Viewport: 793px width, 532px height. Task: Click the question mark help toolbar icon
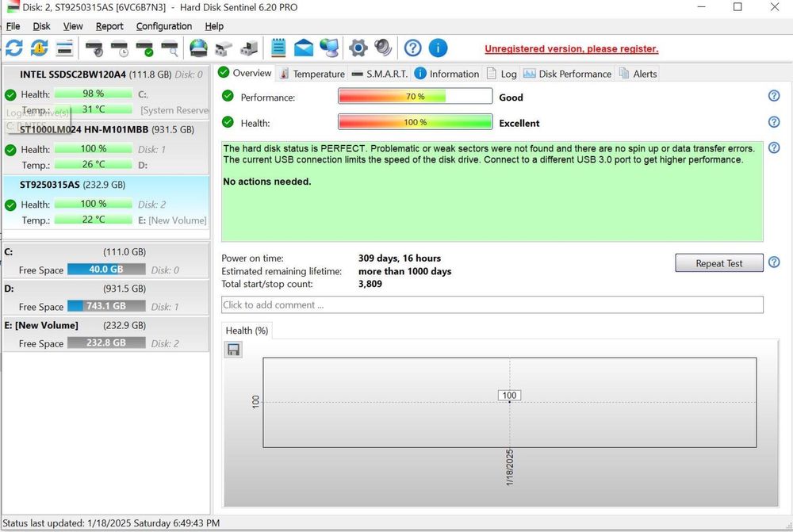(x=412, y=48)
